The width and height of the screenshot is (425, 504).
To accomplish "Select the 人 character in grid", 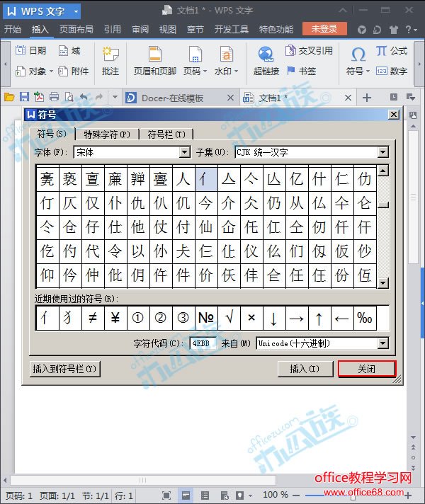I will [x=183, y=178].
